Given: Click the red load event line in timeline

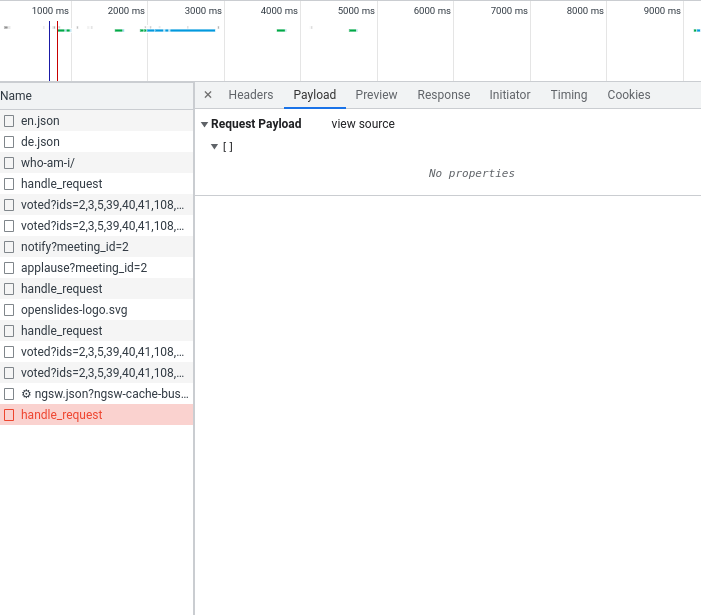Looking at the screenshot, I should point(57,51).
